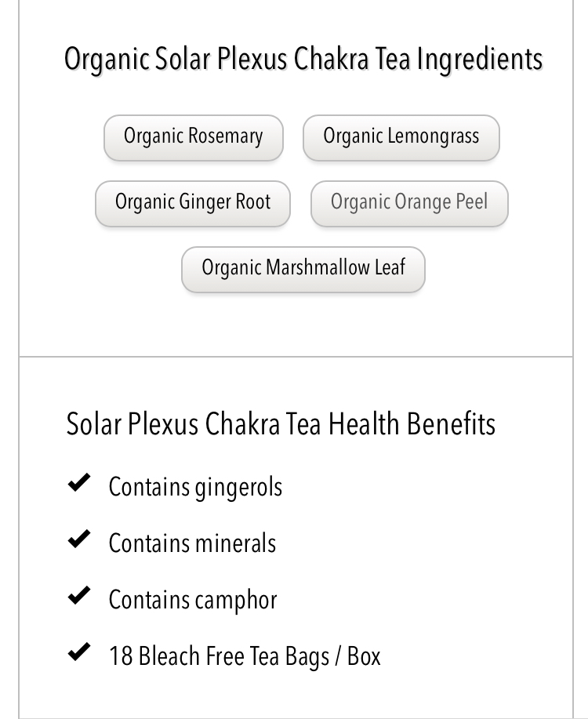
Task: Select the Contains minerals list item
Action: click(192, 543)
